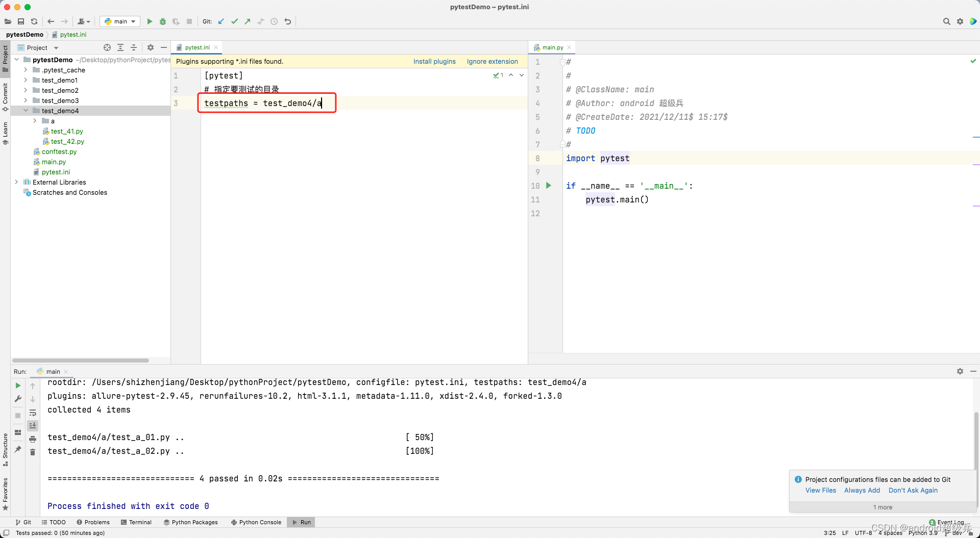Expand folder 'a' under test_demo4
The width and height of the screenshot is (980, 538).
[35, 121]
